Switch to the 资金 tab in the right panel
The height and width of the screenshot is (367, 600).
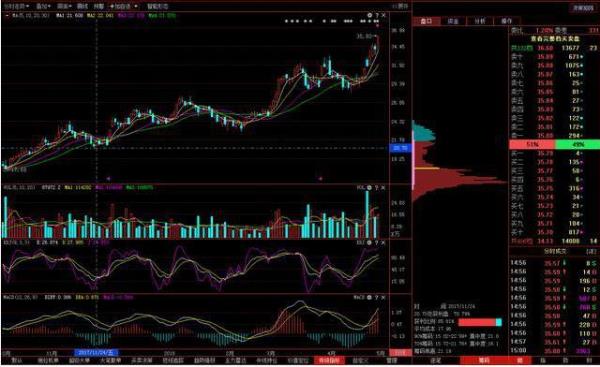click(453, 21)
